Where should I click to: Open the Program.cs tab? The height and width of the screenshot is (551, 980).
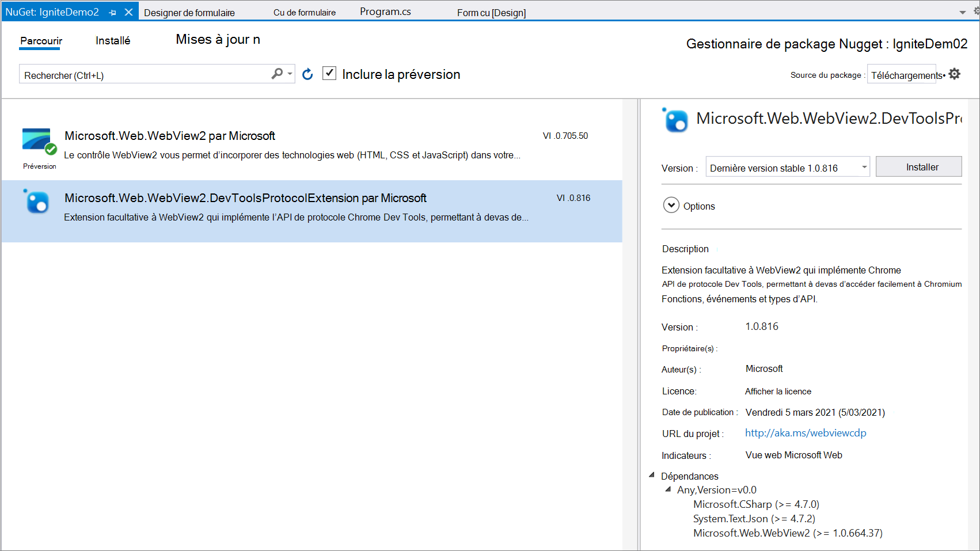tap(385, 10)
